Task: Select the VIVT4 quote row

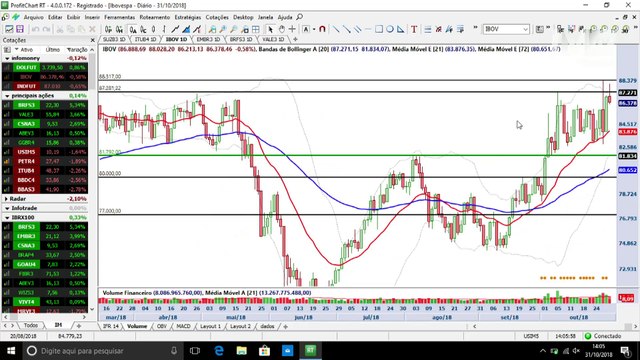Action: tap(45, 302)
